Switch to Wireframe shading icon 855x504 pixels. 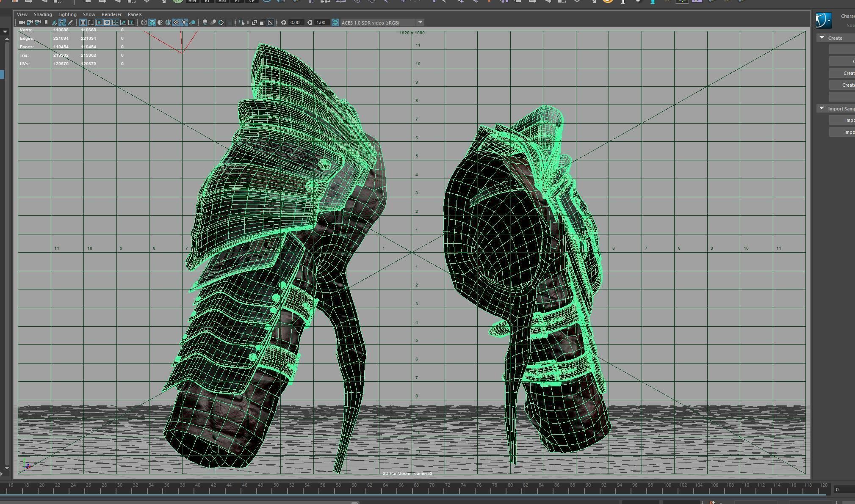pos(144,22)
